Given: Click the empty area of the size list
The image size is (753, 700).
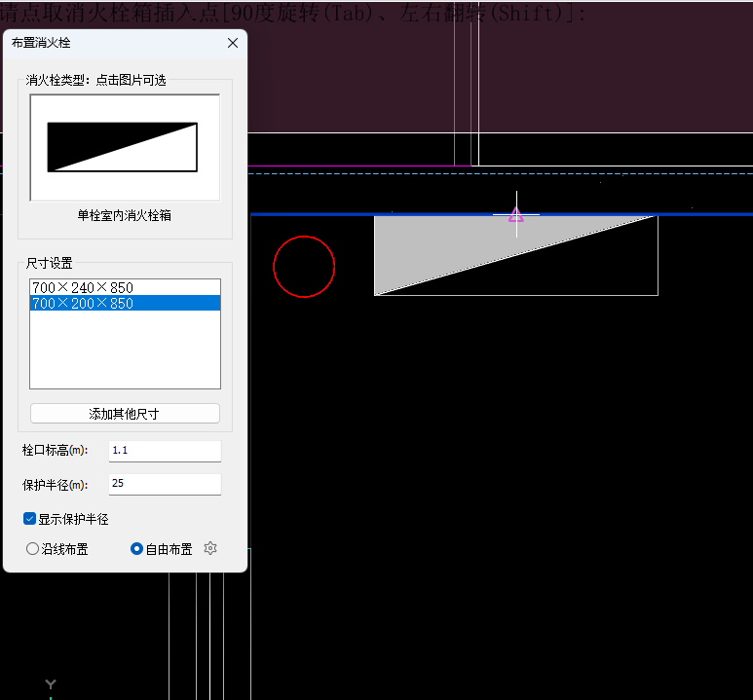Looking at the screenshot, I should [125, 350].
